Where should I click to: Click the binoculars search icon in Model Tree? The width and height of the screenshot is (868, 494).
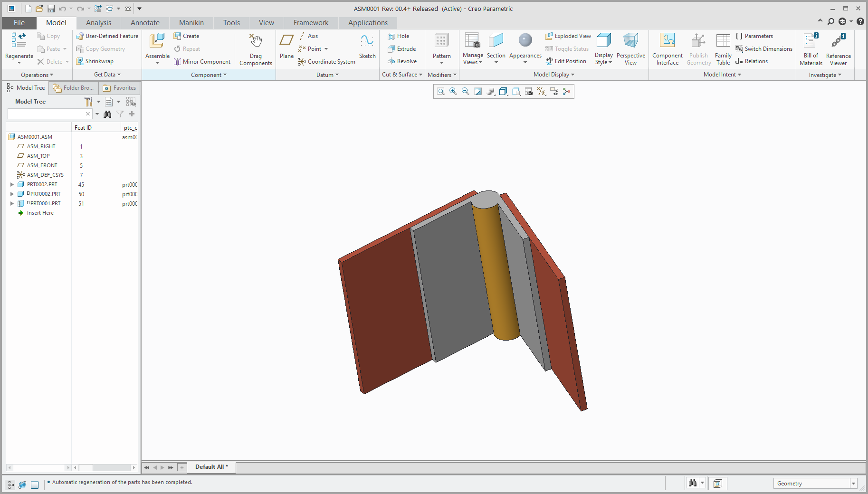click(107, 114)
